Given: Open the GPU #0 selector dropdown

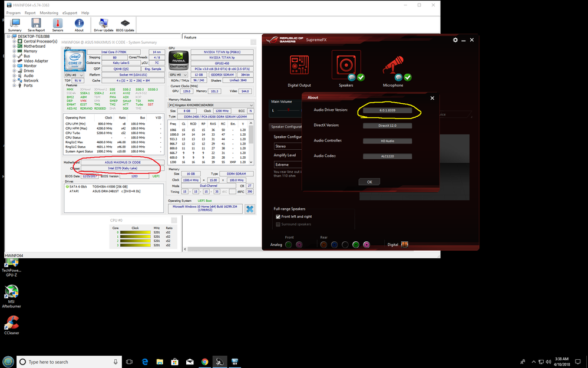Looking at the screenshot, I should click(x=179, y=75).
